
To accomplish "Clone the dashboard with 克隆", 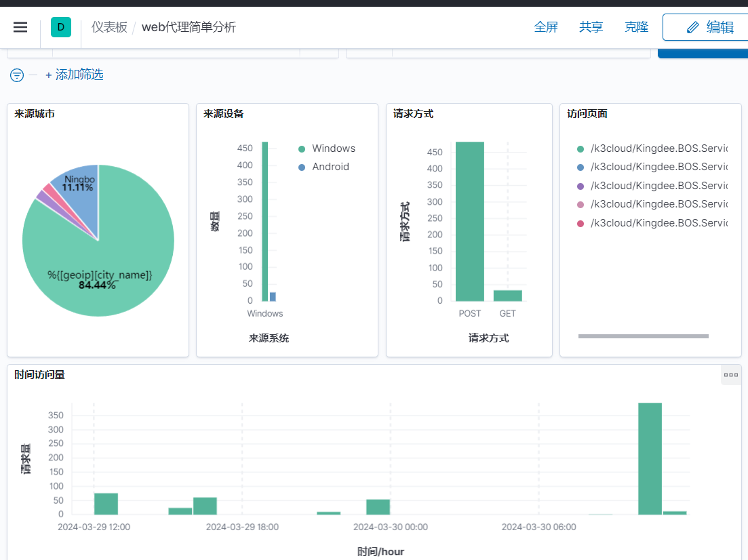I will click(636, 27).
